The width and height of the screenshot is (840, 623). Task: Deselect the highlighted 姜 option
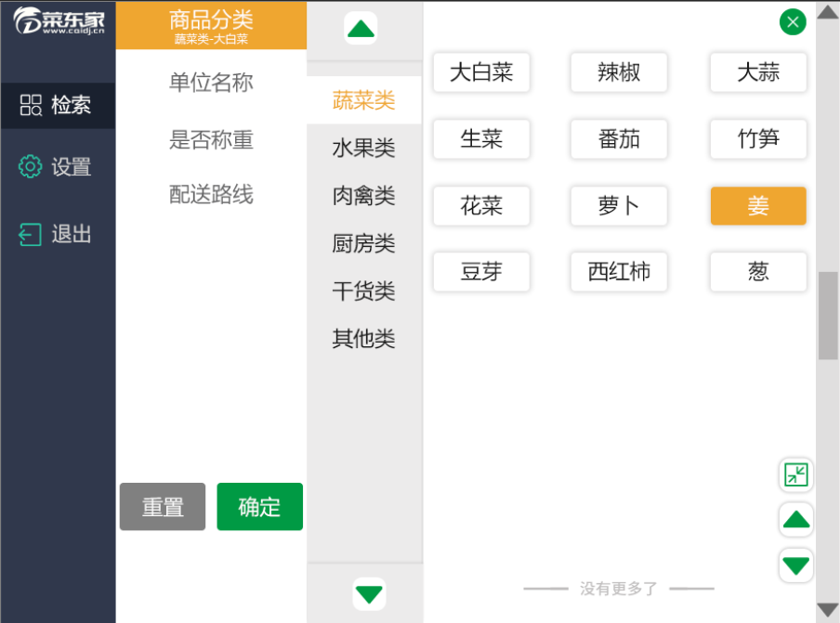(757, 206)
